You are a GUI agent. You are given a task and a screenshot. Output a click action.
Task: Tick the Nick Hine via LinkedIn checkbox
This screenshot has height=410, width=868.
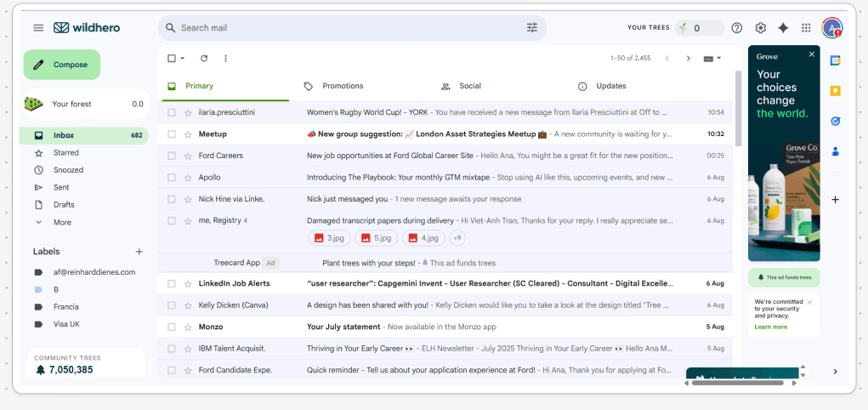(x=172, y=199)
